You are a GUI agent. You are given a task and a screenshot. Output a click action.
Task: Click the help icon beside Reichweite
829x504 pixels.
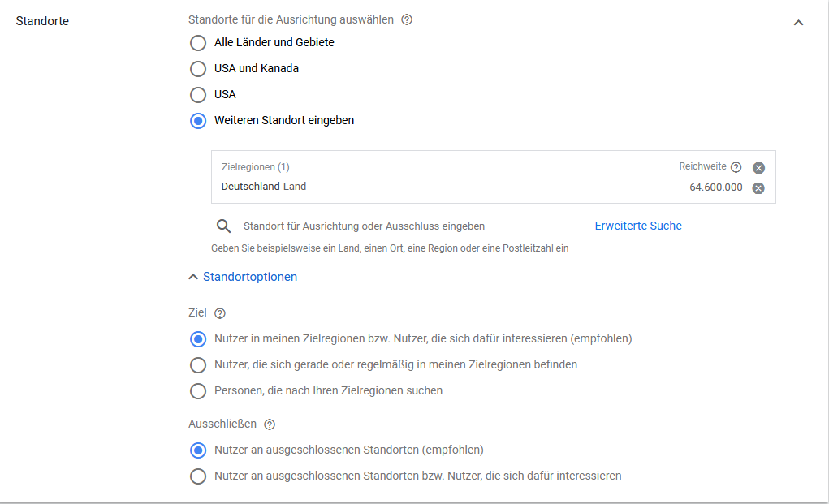(736, 167)
